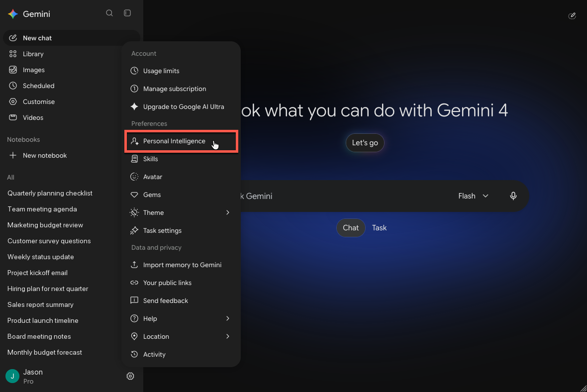Expand the Help submenu chevron
Viewport: 587px width, 392px height.
[x=228, y=318]
